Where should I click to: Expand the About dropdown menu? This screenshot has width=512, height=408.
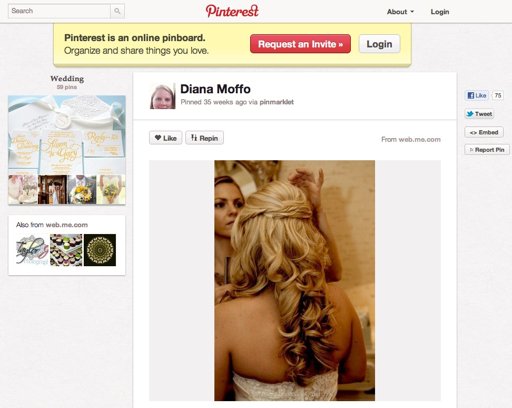400,12
